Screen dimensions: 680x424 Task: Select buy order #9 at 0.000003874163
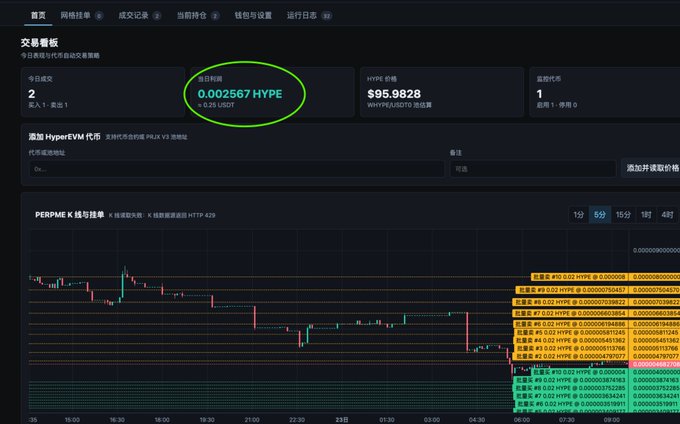[x=570, y=380]
